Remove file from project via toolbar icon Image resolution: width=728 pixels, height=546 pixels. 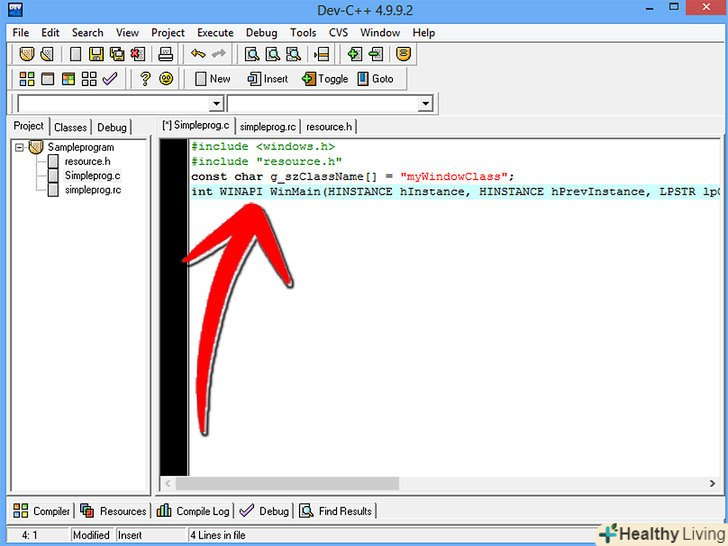[376, 54]
